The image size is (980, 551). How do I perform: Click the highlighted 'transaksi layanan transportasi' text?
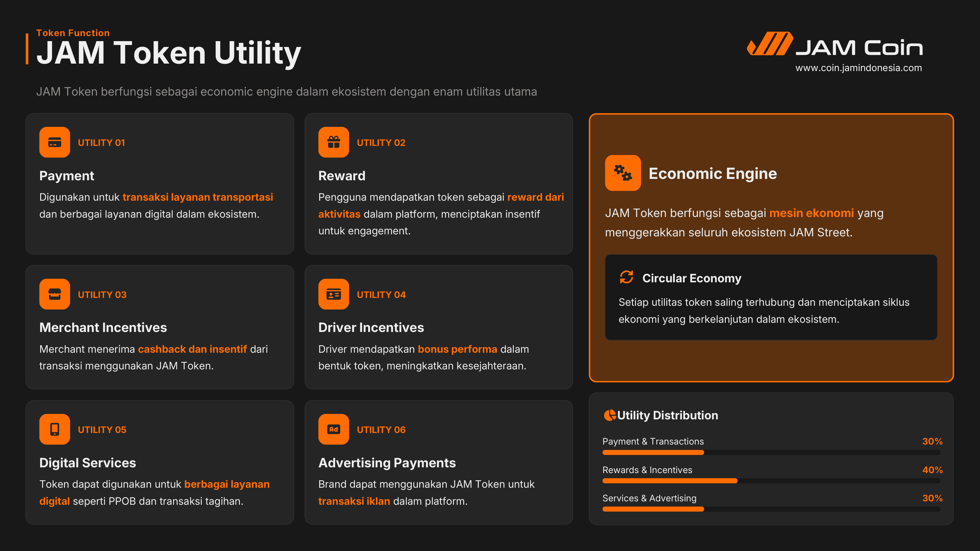(198, 197)
